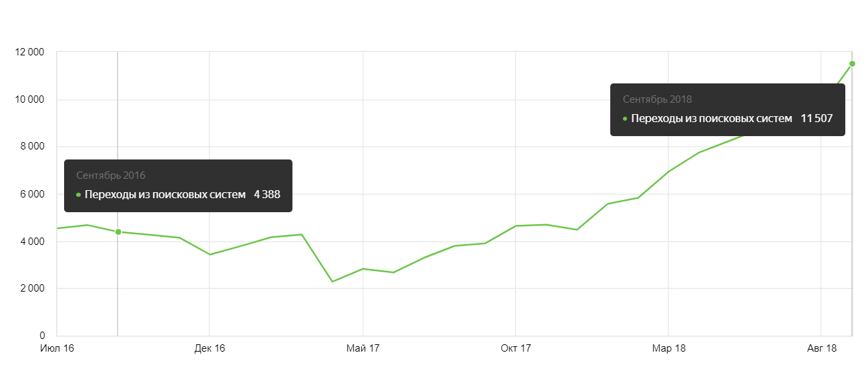The height and width of the screenshot is (387, 868).
Task: Click the September 2018 data point
Action: (852, 64)
